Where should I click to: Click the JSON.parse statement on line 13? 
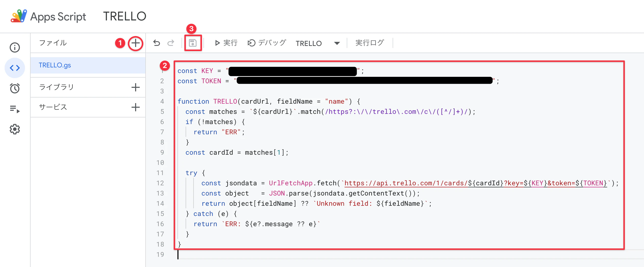coord(310,193)
